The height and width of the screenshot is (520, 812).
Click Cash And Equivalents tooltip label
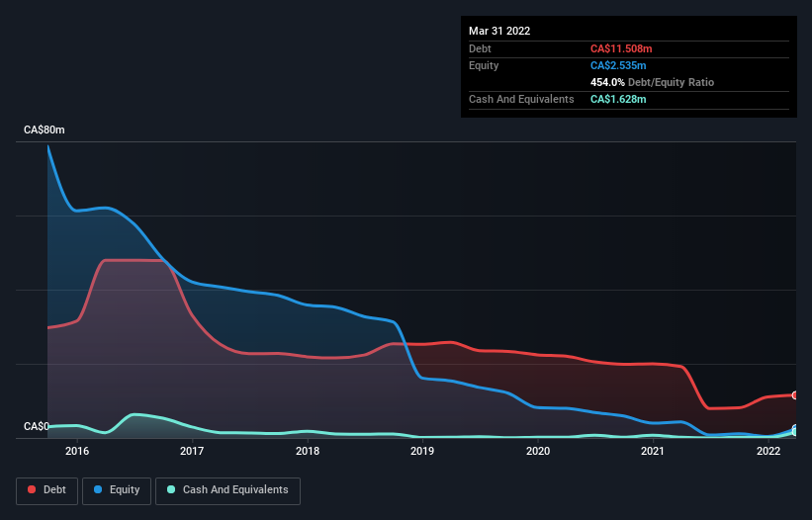pyautogui.click(x=521, y=99)
